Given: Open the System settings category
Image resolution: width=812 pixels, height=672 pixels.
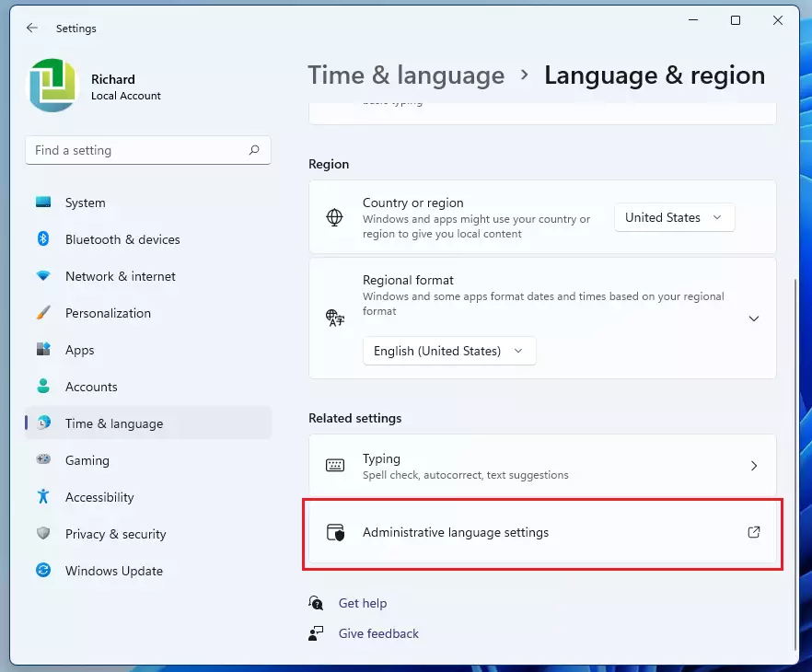Looking at the screenshot, I should (148, 203).
